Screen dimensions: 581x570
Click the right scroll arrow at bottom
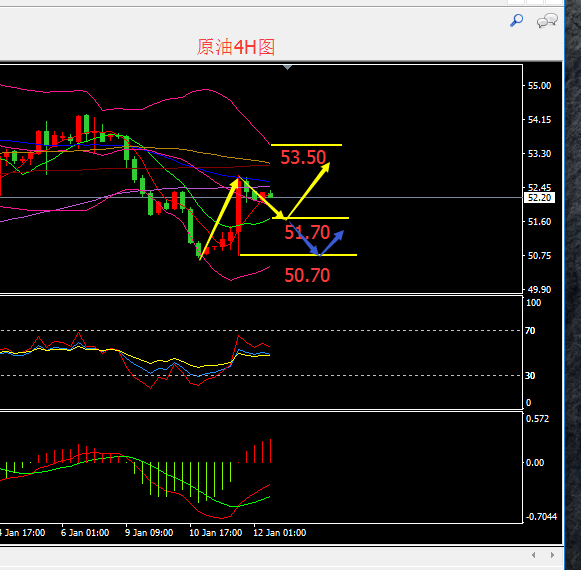pos(552,555)
